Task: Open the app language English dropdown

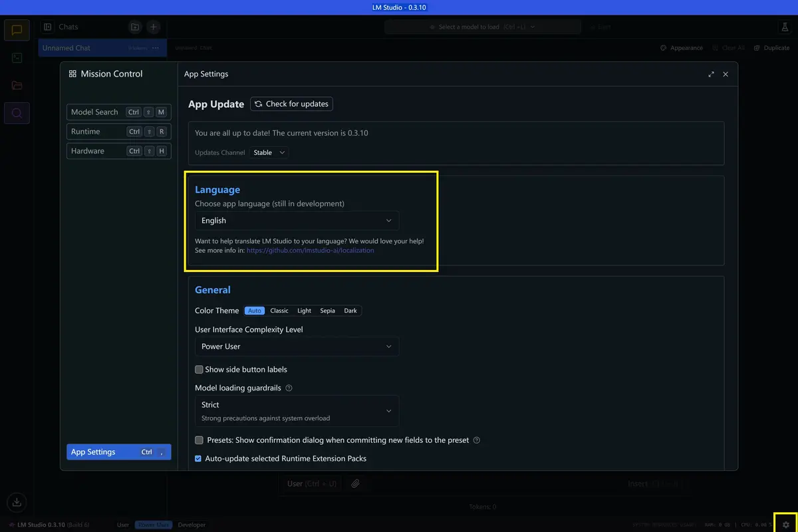Action: 297,221
